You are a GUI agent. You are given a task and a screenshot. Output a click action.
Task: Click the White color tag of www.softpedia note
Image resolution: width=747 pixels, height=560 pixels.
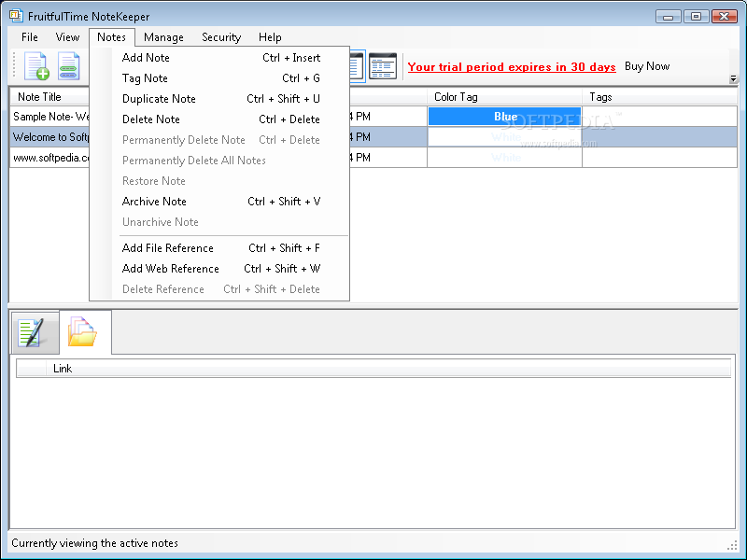504,158
